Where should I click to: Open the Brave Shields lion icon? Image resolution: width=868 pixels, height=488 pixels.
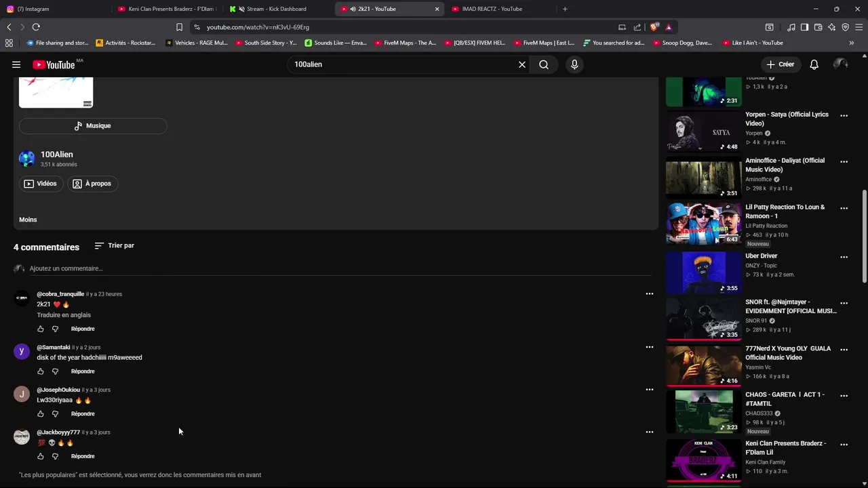tap(654, 27)
